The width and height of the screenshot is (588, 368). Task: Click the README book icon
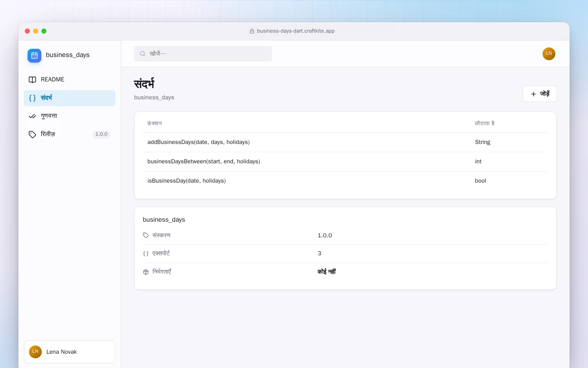click(x=32, y=80)
